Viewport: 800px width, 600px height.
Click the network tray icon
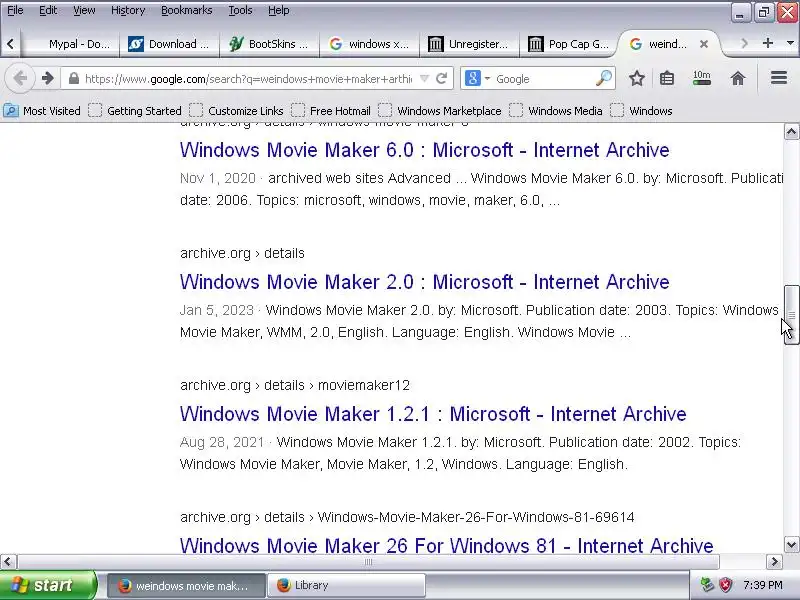(x=707, y=585)
